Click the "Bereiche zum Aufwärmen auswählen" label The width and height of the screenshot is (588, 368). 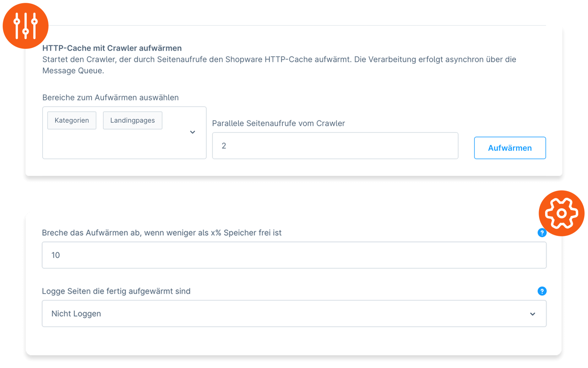tap(110, 98)
